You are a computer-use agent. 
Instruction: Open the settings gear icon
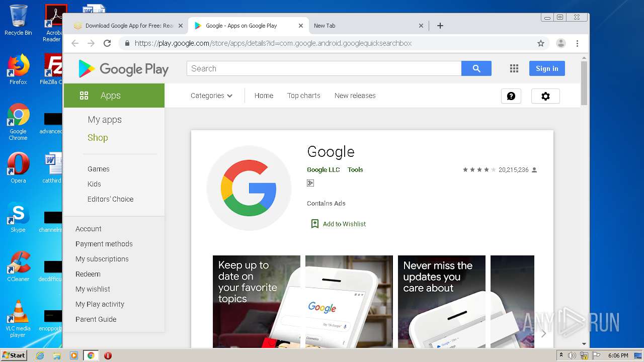click(x=545, y=96)
